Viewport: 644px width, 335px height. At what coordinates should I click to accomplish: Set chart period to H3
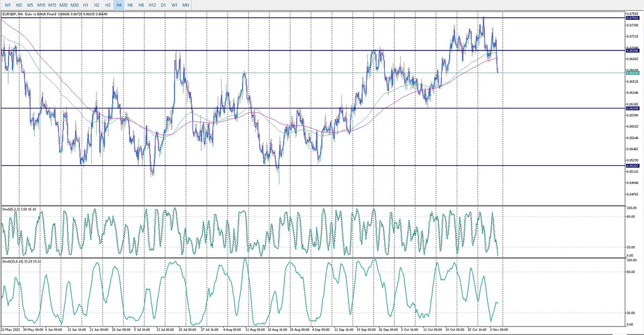[108, 4]
